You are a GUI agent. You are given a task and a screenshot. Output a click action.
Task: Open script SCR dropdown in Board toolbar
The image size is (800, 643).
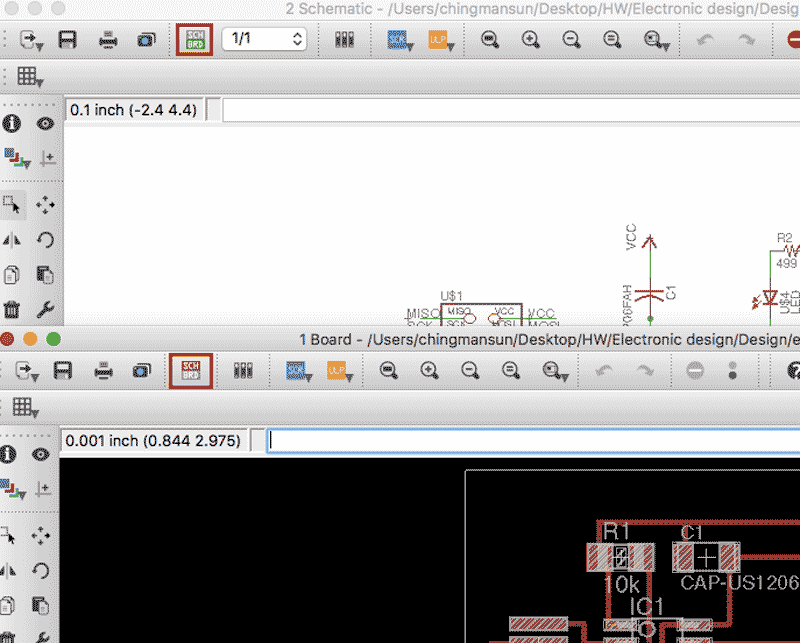(x=299, y=372)
